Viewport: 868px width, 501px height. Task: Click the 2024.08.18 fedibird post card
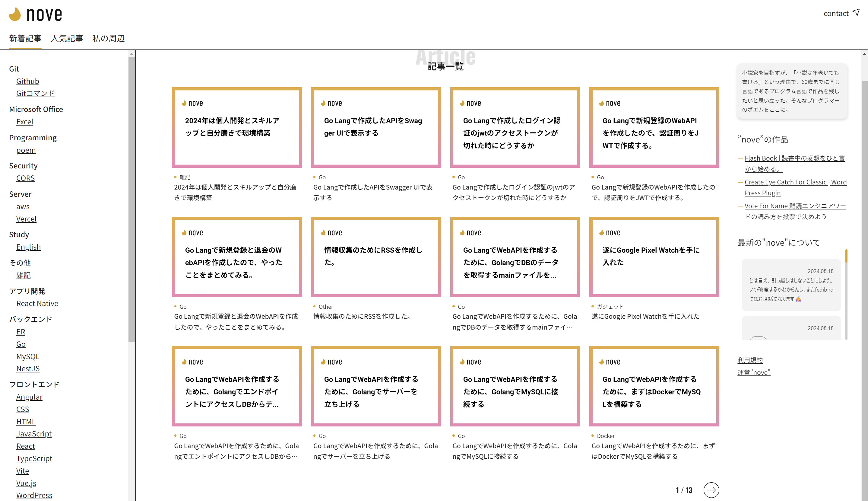pyautogui.click(x=791, y=285)
